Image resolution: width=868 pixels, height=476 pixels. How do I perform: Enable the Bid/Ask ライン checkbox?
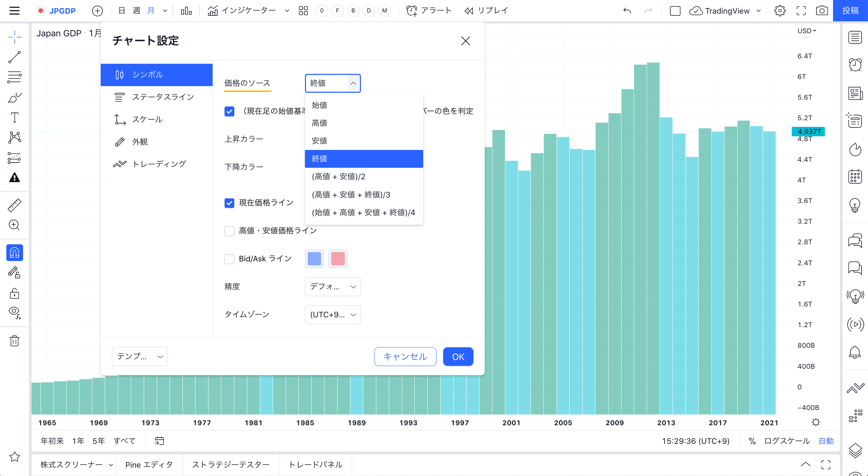[x=229, y=259]
